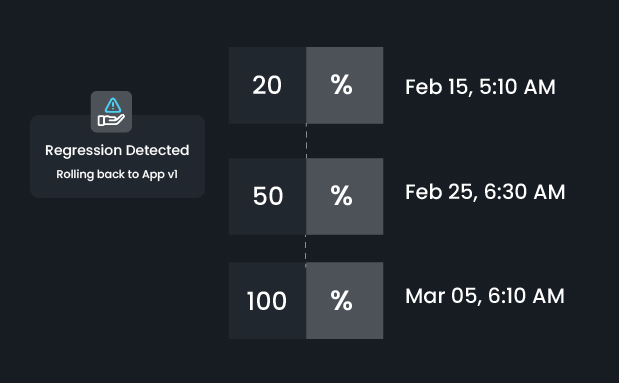Click the 50 rollout value field
The image size is (619, 383).
267,196
